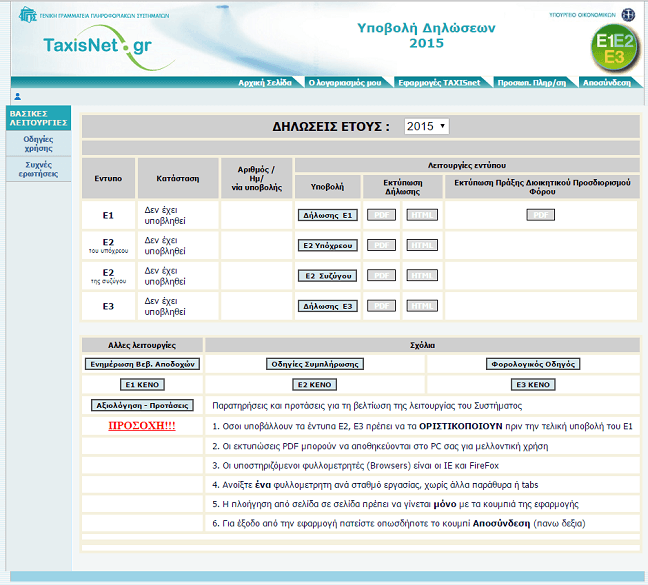Open Φορολογικός Οδηγός button
Screen dimensions: 648x585
click(533, 364)
